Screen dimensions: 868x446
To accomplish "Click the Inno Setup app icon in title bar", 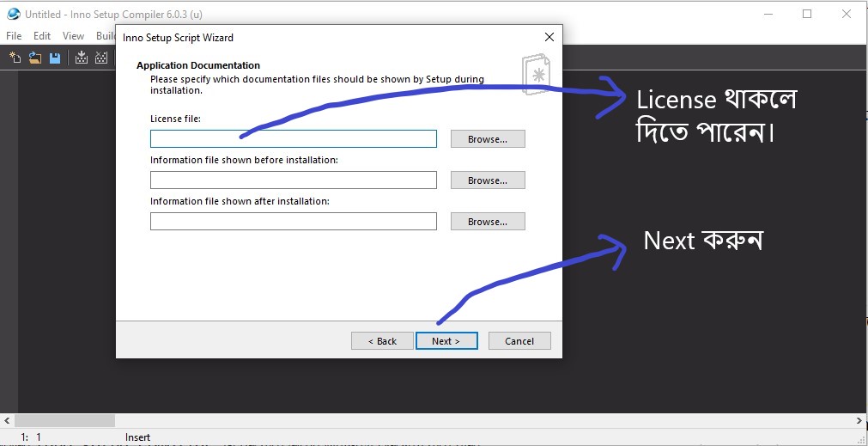I will (13, 15).
